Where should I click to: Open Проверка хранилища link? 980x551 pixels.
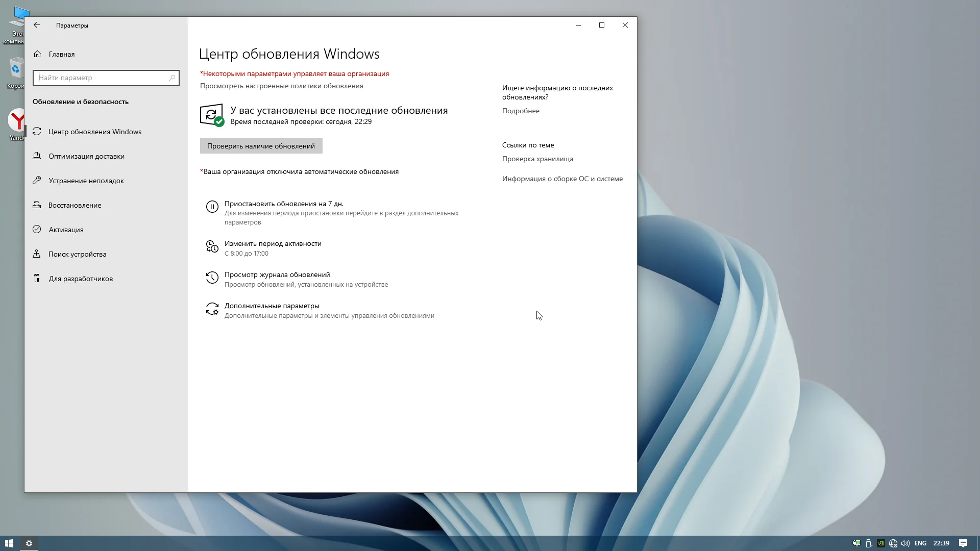537,159
